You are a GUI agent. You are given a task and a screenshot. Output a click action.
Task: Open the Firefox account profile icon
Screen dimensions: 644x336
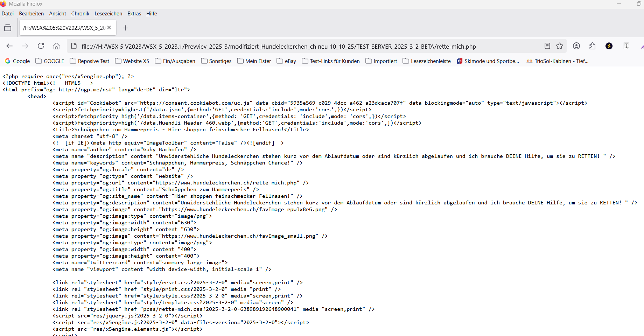tap(576, 46)
